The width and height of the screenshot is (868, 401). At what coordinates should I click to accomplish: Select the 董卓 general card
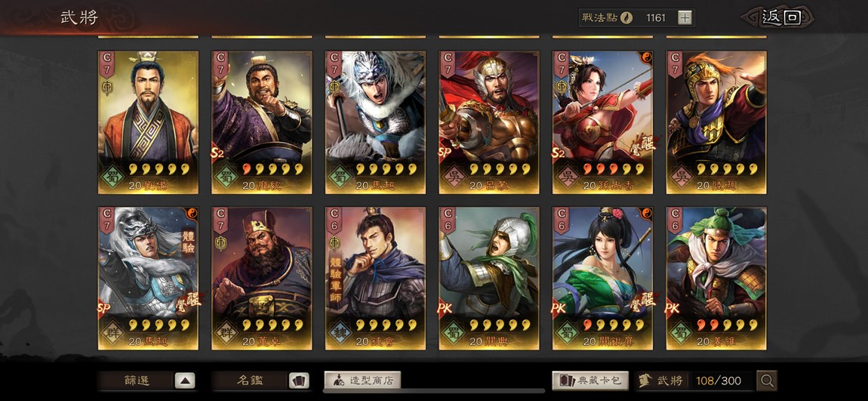click(262, 279)
